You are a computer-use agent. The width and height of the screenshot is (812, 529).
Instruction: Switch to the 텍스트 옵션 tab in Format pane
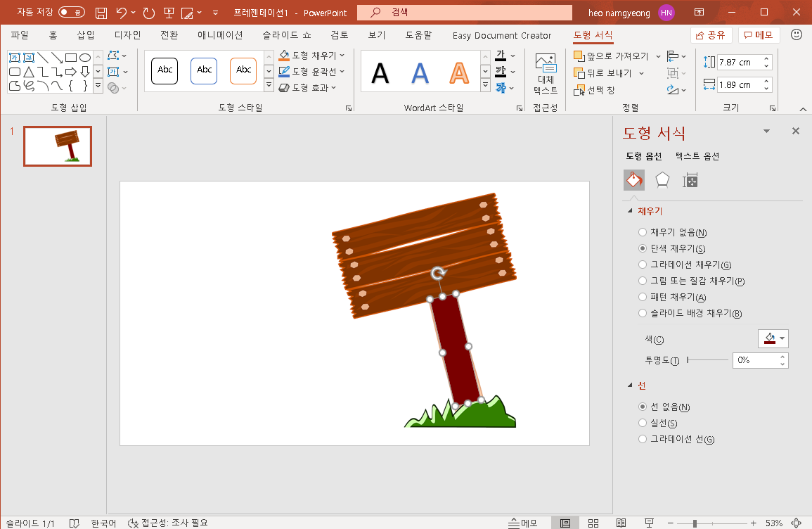click(x=696, y=156)
